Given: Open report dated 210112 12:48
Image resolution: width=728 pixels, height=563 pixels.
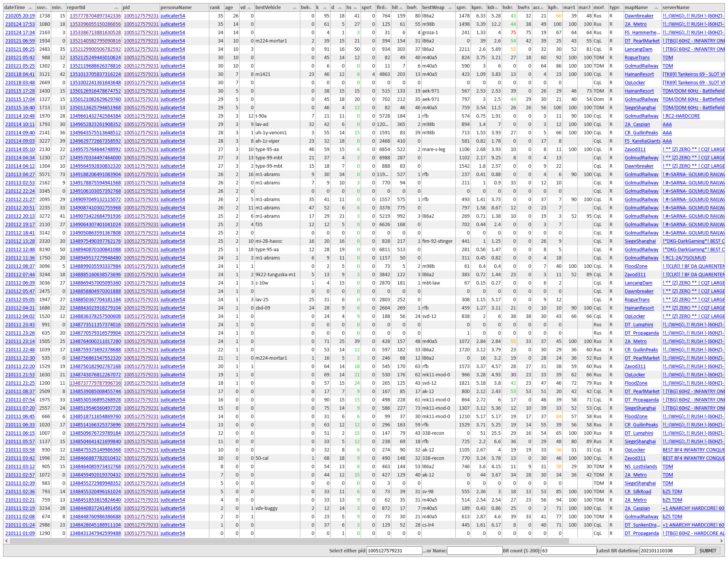Looking at the screenshot, I should [20, 250].
